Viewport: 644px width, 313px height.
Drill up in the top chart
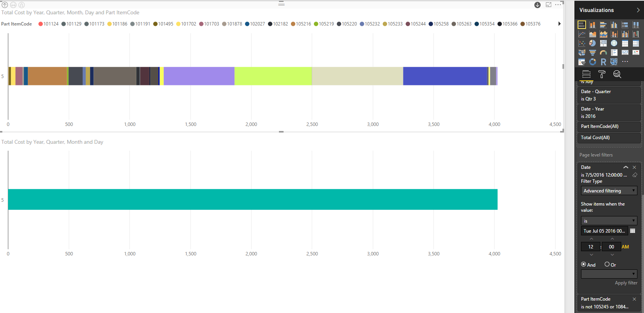tap(5, 5)
